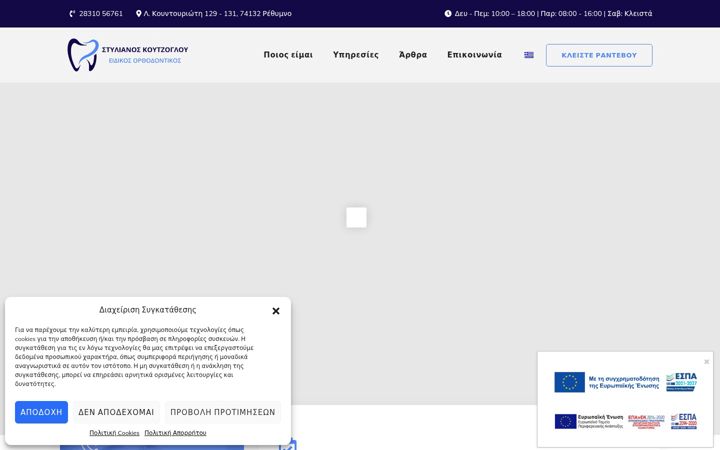This screenshot has width=720, height=450.
Task: Open the Επικοινωνία menu item
Action: click(475, 55)
